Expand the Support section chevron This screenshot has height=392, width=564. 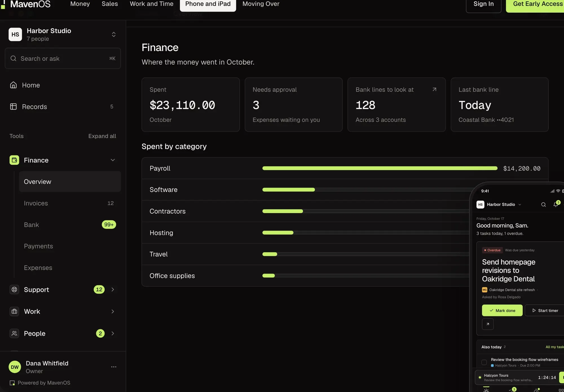pos(113,289)
